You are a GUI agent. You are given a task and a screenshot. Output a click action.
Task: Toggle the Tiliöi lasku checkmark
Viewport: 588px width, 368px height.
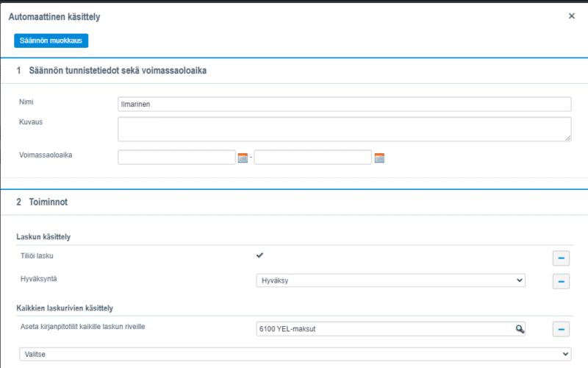[x=259, y=255]
